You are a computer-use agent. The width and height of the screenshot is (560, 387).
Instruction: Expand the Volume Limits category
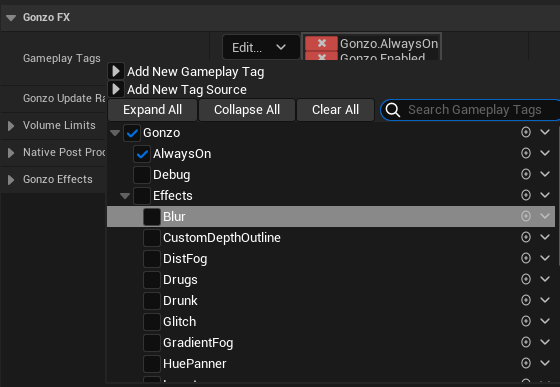click(x=11, y=125)
